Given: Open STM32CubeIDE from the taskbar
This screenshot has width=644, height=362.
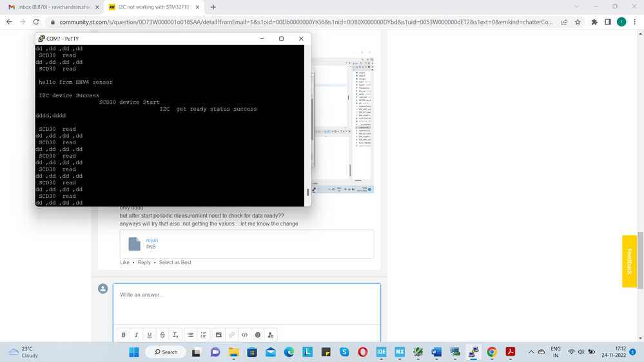Looking at the screenshot, I should click(x=381, y=352).
